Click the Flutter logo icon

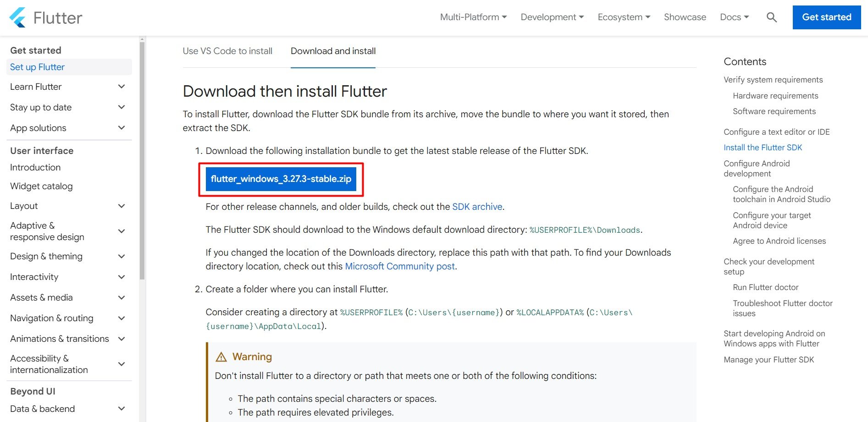click(x=18, y=17)
